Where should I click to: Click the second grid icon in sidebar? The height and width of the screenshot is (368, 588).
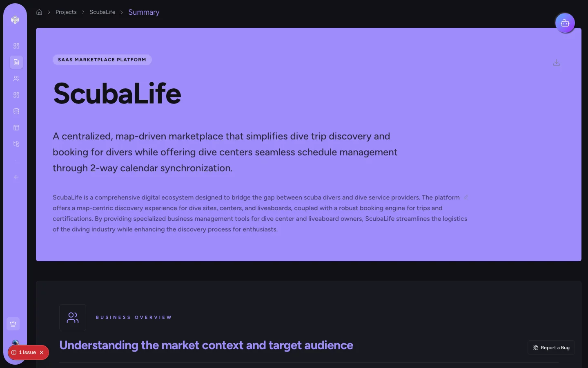[16, 95]
